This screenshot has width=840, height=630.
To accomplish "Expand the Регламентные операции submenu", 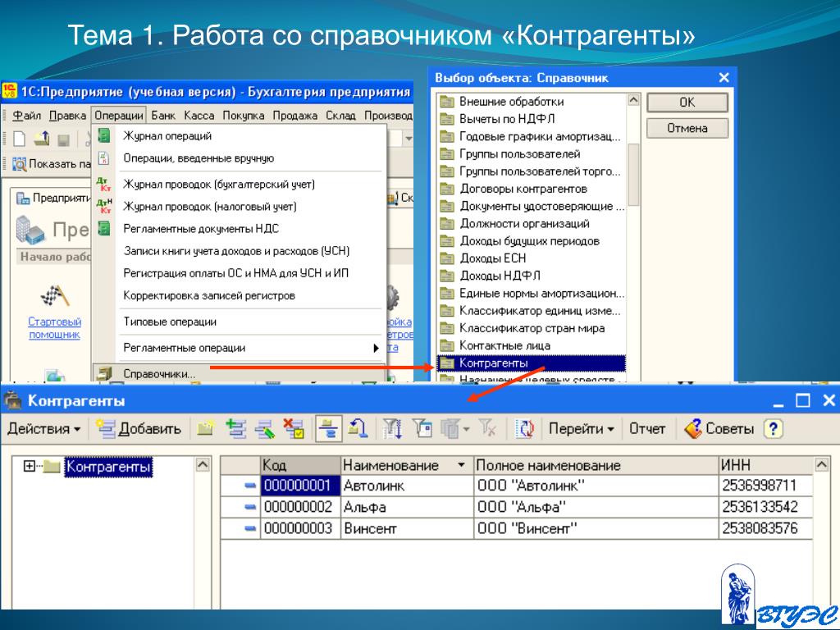I will tap(239, 348).
